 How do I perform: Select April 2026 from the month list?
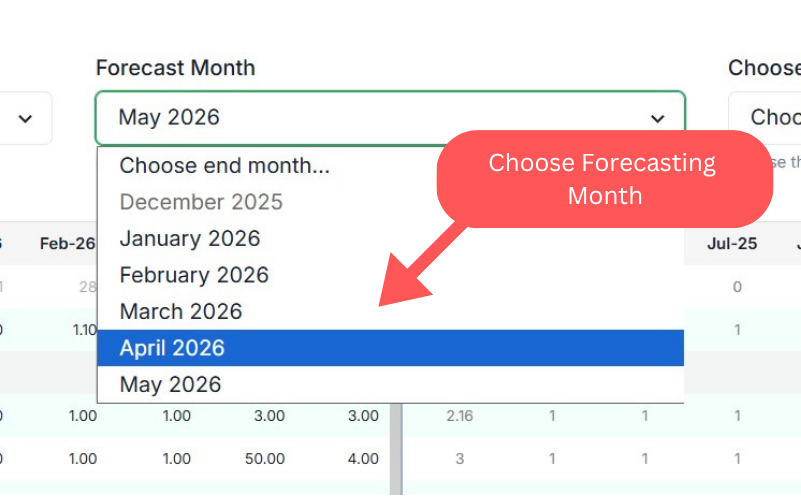click(390, 348)
